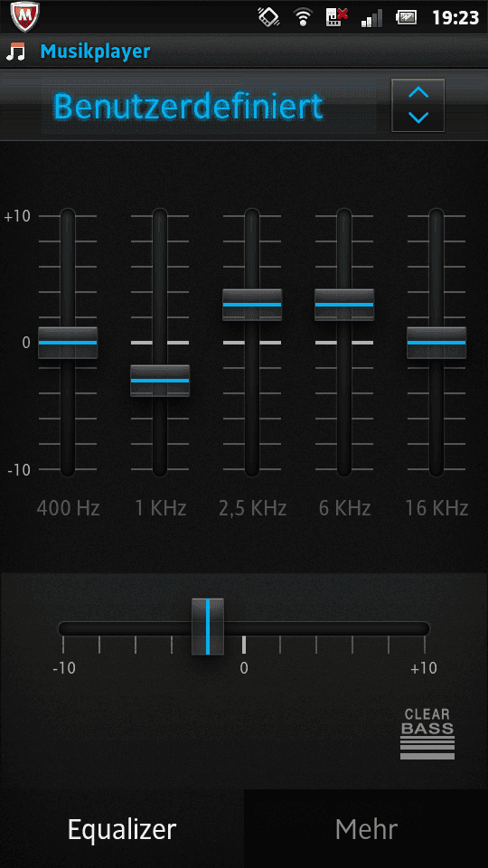The image size is (488, 868).
Task: Click the Clear Bass horizontal slider handle
Action: pyautogui.click(x=208, y=627)
